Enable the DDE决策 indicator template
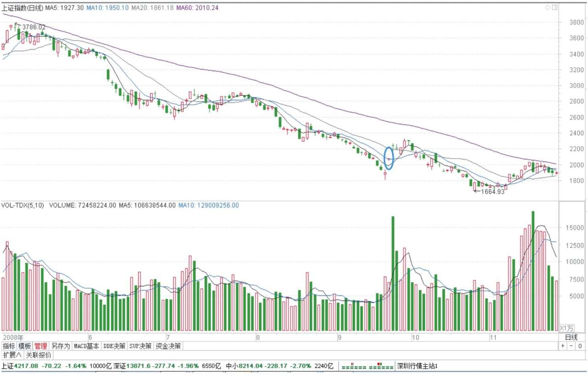This screenshot has height=375, width=588. [x=114, y=346]
